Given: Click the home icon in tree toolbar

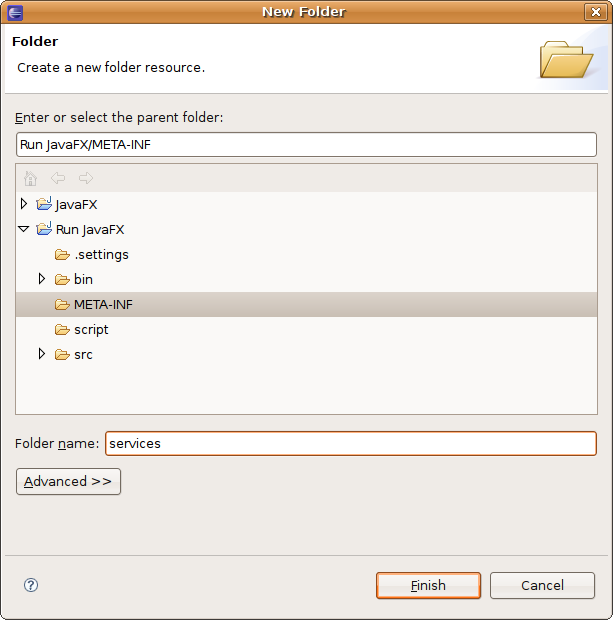Looking at the screenshot, I should pyautogui.click(x=30, y=179).
